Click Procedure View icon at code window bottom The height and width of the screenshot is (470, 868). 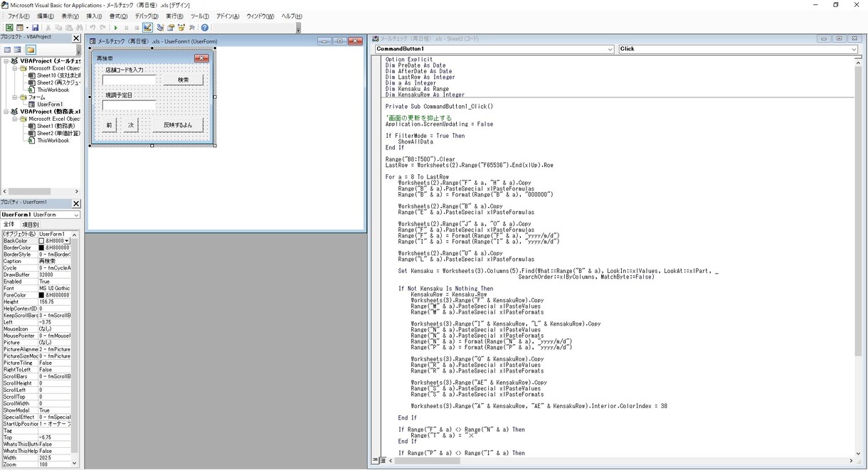(x=375, y=461)
